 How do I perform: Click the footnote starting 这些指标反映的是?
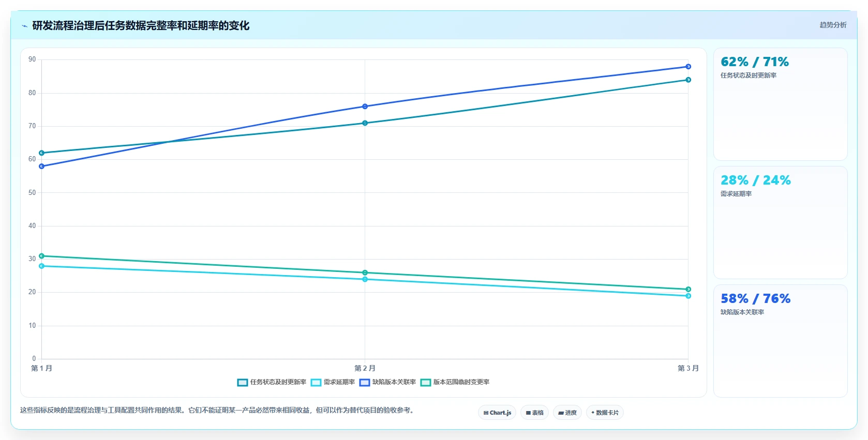pos(217,410)
